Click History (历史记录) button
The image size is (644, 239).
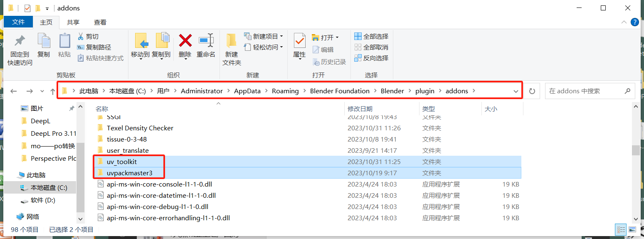coord(329,62)
